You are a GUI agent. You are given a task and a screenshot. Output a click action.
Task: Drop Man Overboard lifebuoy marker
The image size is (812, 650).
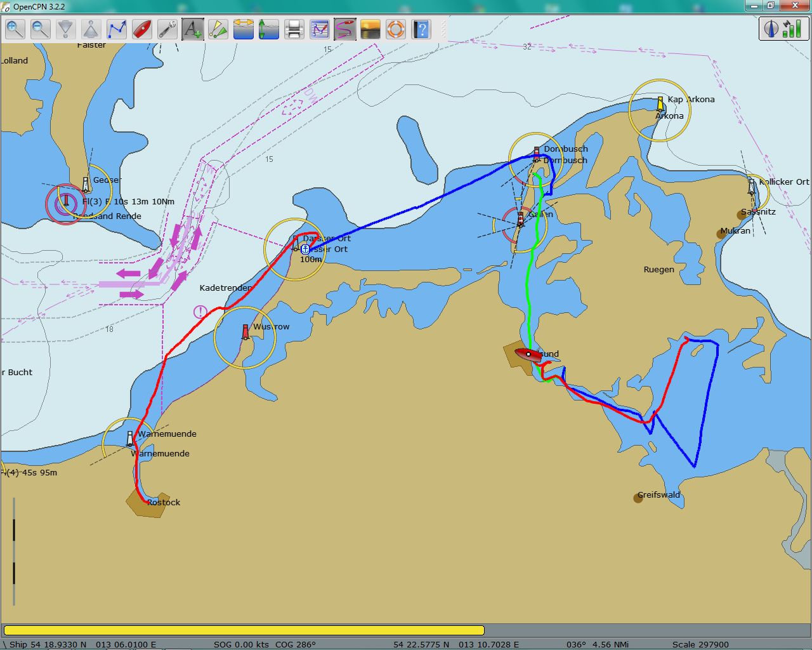pos(396,29)
